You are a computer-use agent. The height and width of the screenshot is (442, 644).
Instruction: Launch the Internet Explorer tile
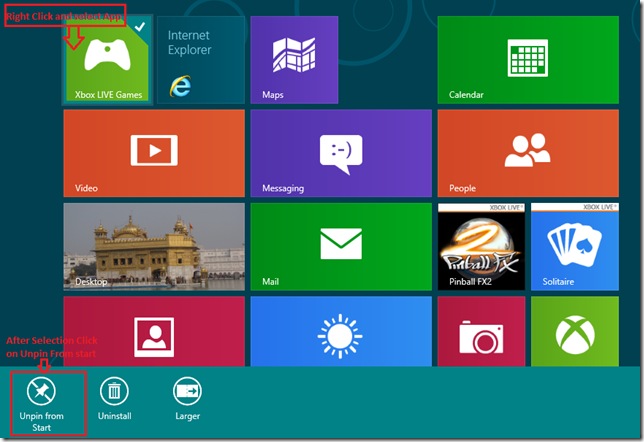coord(201,60)
